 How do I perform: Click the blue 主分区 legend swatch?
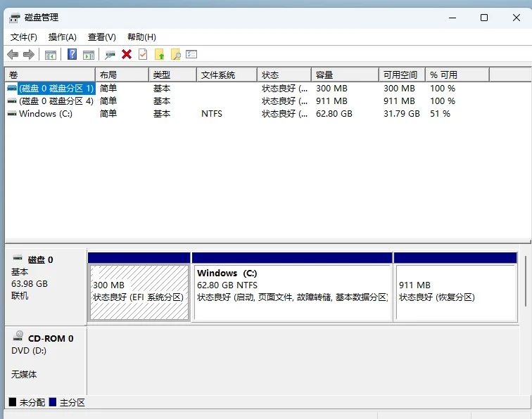pos(53,402)
